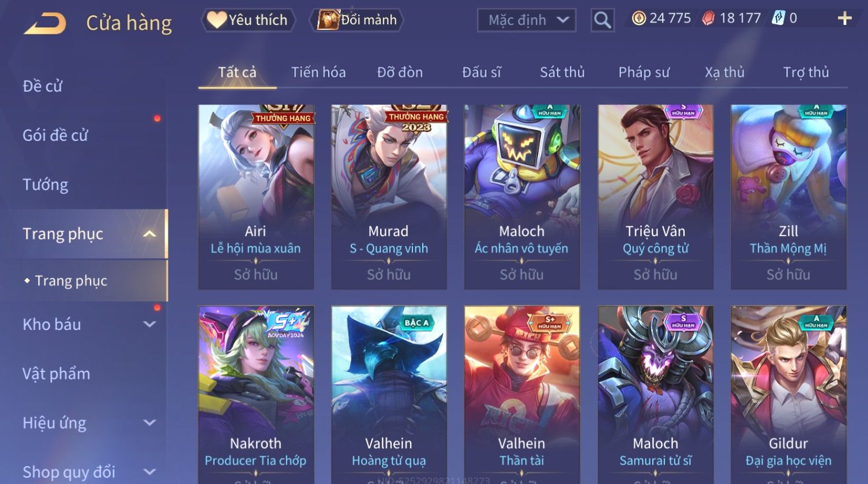Image resolution: width=868 pixels, height=484 pixels.
Task: Tap the plus icon to add currency
Action: 844,18
